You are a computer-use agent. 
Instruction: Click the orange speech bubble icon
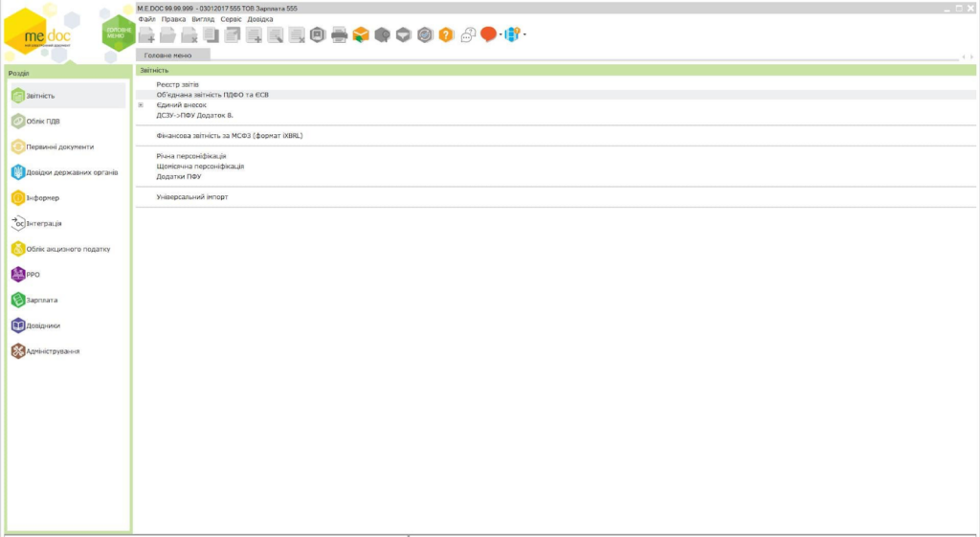tap(488, 34)
